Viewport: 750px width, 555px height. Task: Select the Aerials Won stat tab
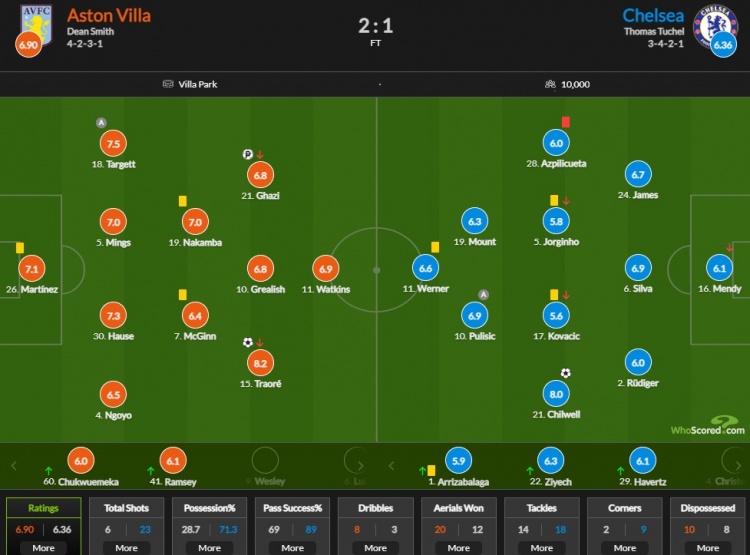[458, 508]
